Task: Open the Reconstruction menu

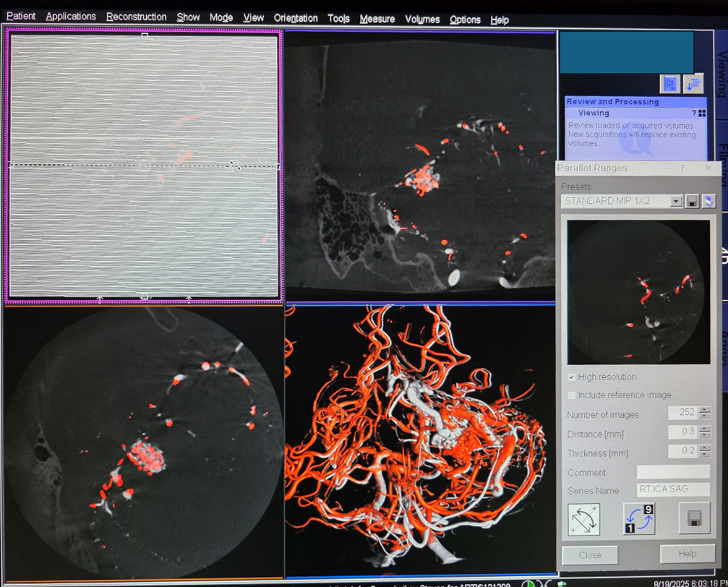Action: [x=136, y=17]
